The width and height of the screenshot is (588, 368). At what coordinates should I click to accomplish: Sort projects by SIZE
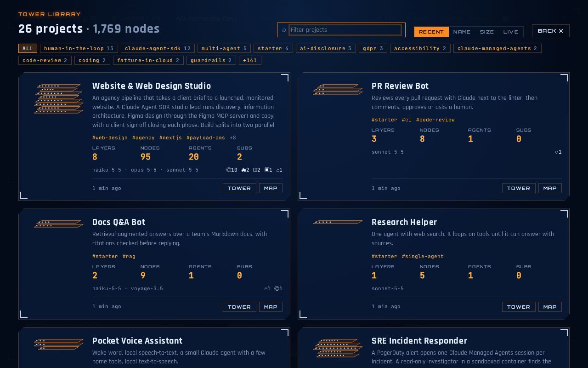(x=487, y=32)
